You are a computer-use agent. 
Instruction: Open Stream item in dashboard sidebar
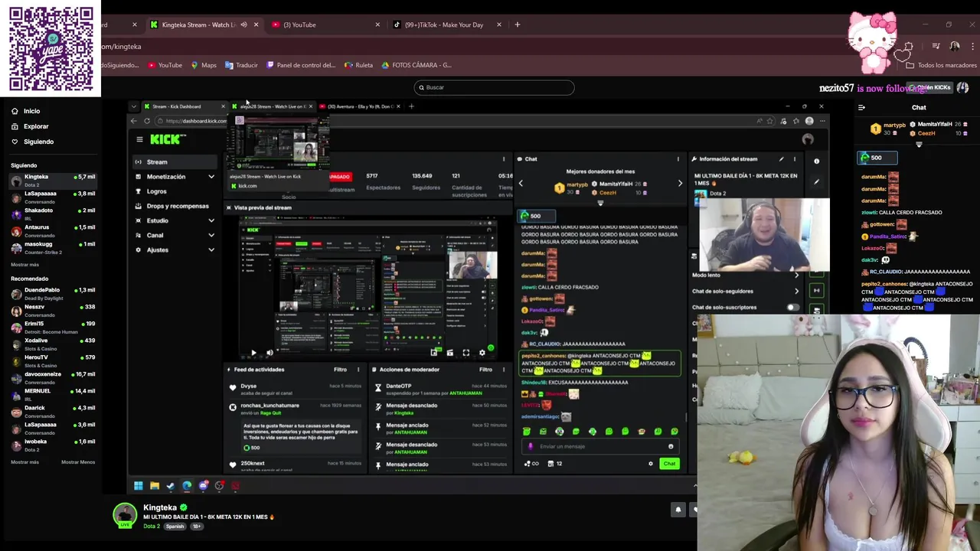(175, 162)
